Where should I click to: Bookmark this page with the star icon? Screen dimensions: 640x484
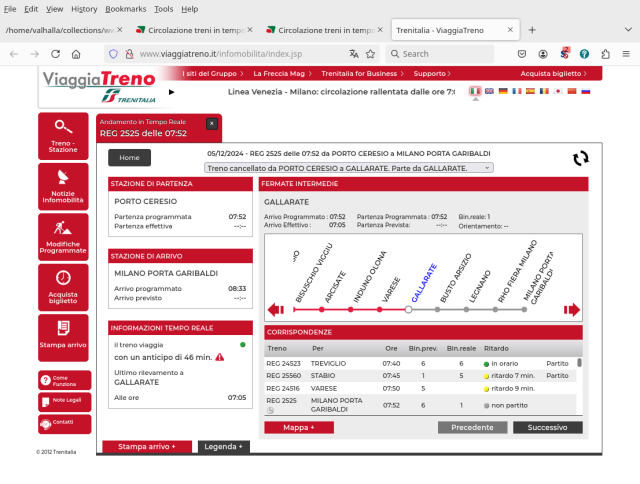[370, 54]
